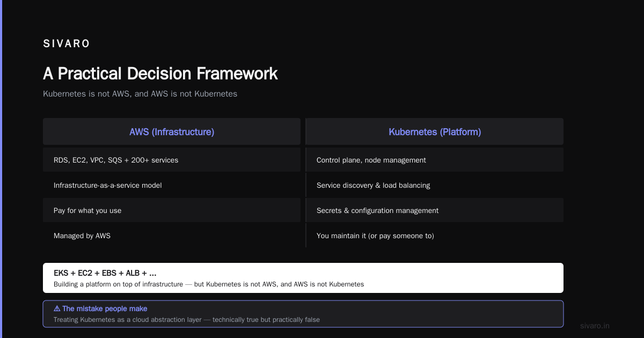Select the Kubernetes (Platform) column header
This screenshot has width=644, height=338.
[435, 131]
